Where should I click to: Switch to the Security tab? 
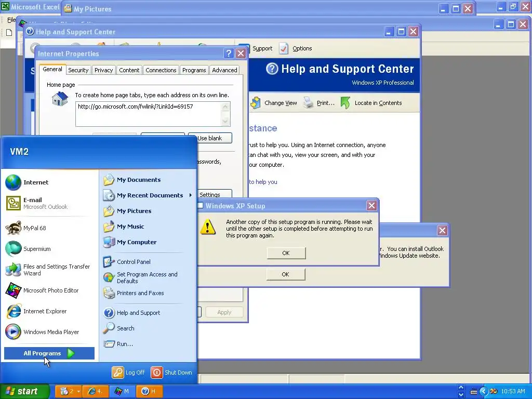78,70
